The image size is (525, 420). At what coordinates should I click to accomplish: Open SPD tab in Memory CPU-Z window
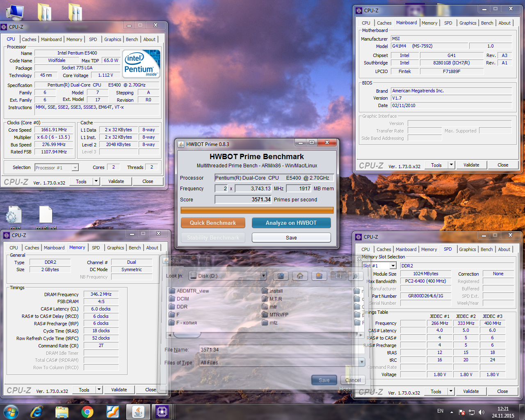96,248
